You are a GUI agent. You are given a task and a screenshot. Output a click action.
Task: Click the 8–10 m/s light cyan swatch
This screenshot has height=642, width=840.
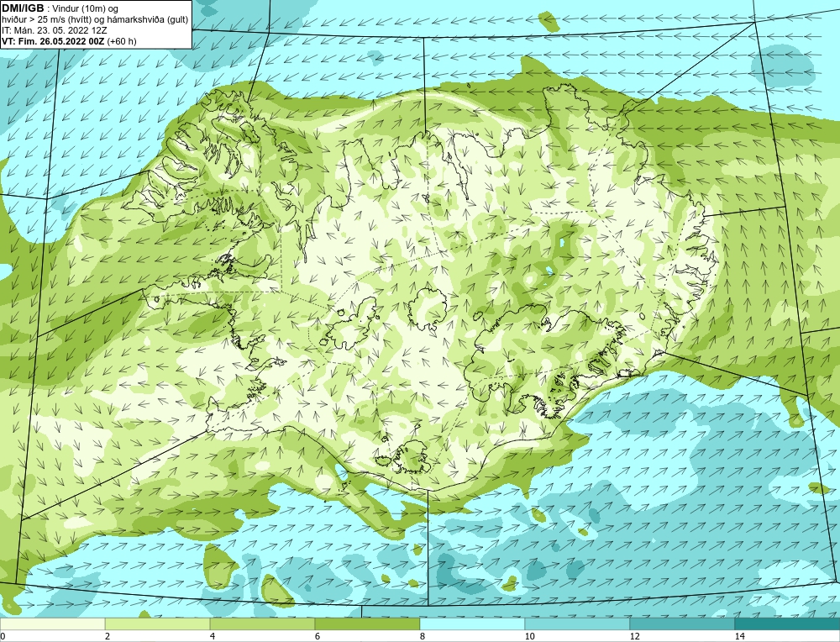tap(472, 624)
